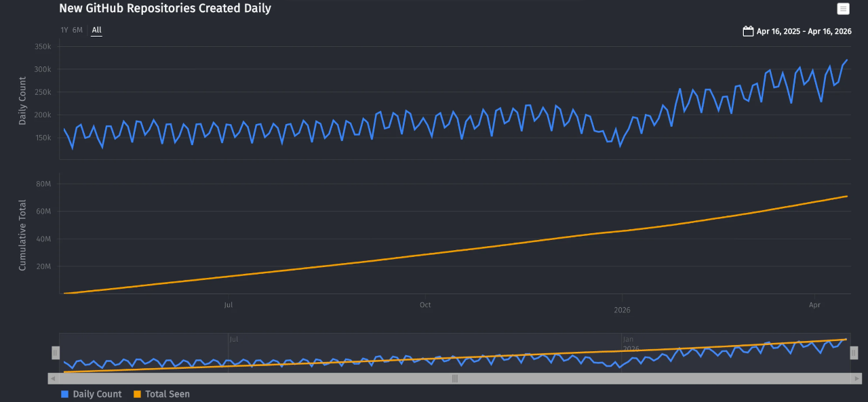
Task: Select the left navigator resize handle
Action: click(55, 353)
